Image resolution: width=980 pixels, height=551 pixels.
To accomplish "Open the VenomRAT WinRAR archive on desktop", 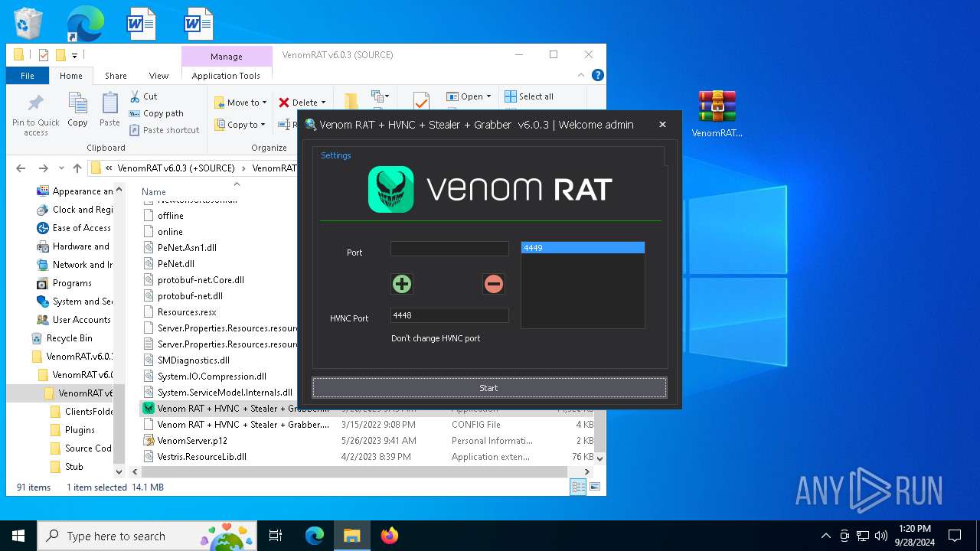I will (717, 114).
